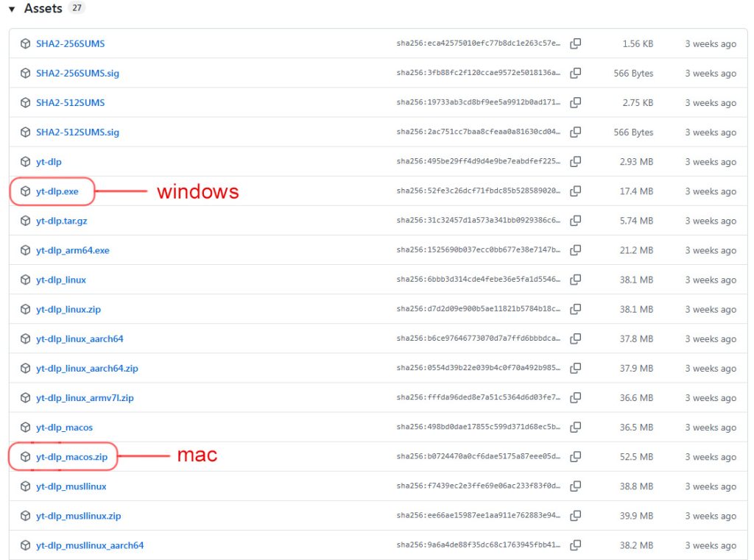Click the 36.6 MB file size
The height and width of the screenshot is (560, 754).
(x=636, y=397)
